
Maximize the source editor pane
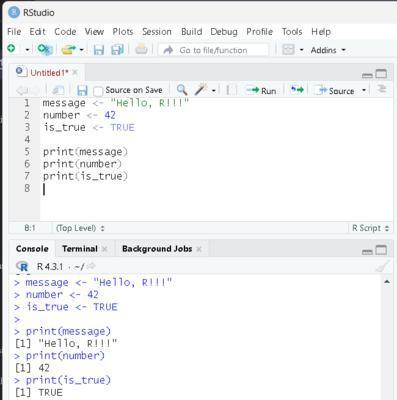381,73
